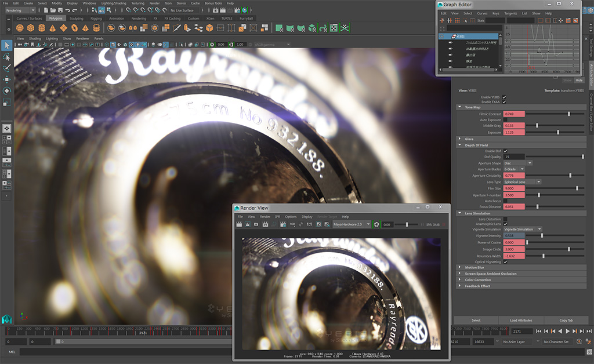Select the arrow Select tool in left toolbox
The width and height of the screenshot is (594, 364).
(6, 46)
